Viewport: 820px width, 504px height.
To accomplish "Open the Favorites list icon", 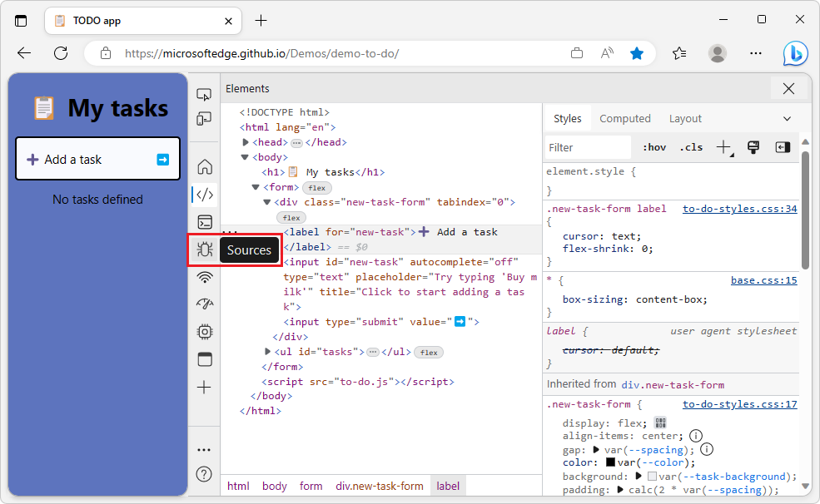I will click(679, 53).
